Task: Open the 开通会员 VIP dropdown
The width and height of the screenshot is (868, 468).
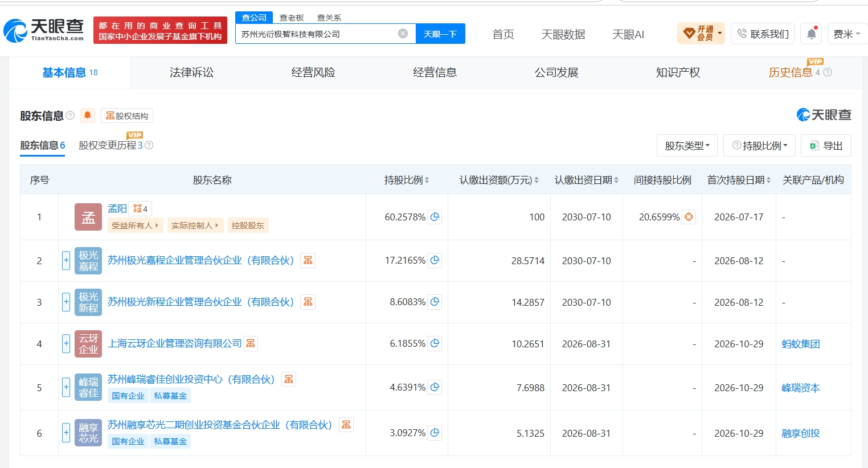Action: click(701, 34)
